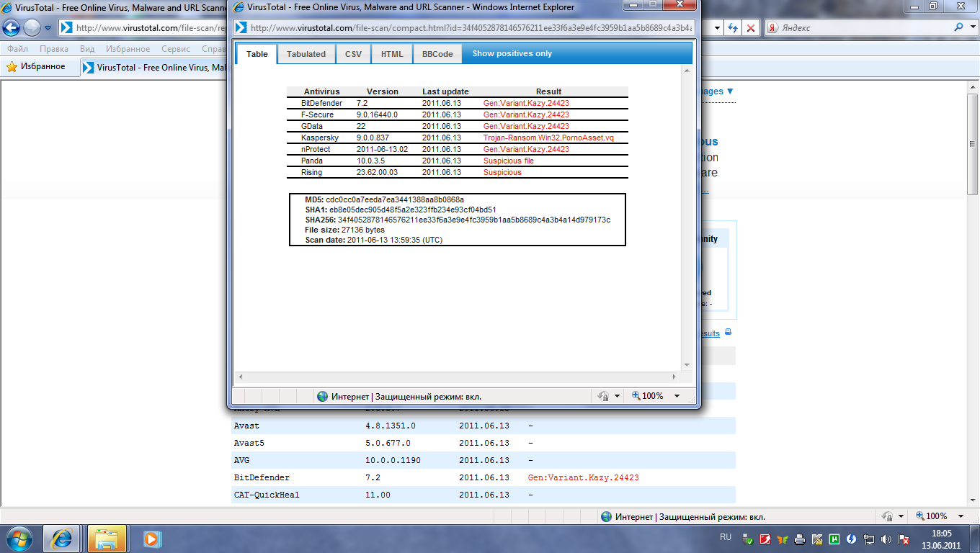Click the main window address bar URL
This screenshot has height=553, width=980.
pos(151,28)
